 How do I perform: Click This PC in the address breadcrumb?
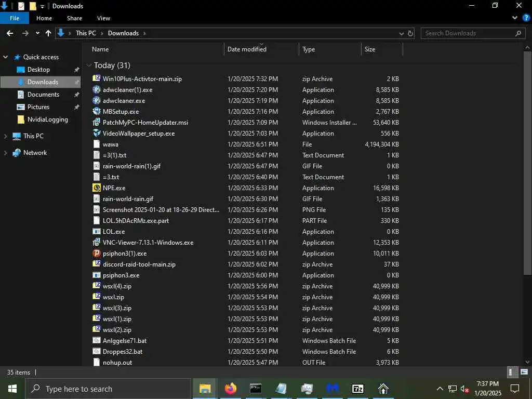86,33
